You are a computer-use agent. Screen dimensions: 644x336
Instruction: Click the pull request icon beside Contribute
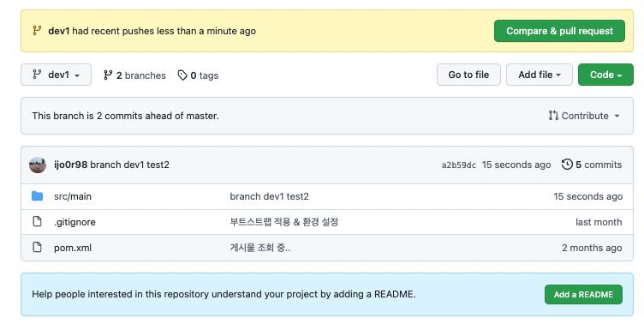[553, 116]
